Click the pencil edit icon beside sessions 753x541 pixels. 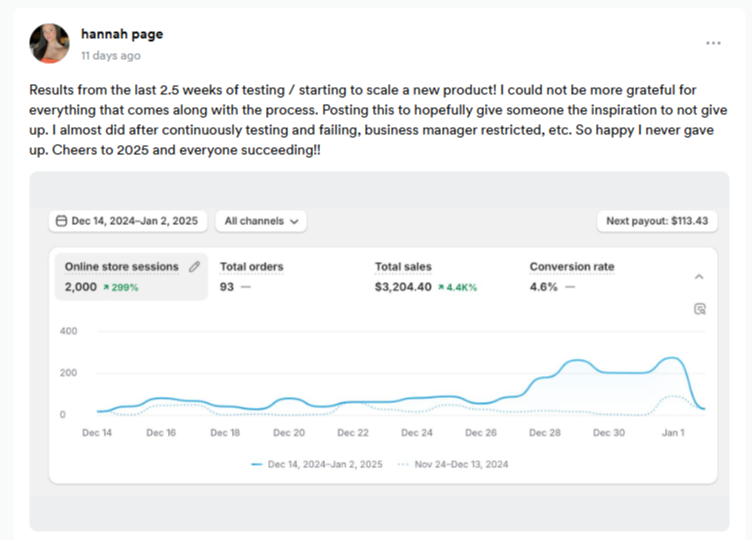194,267
